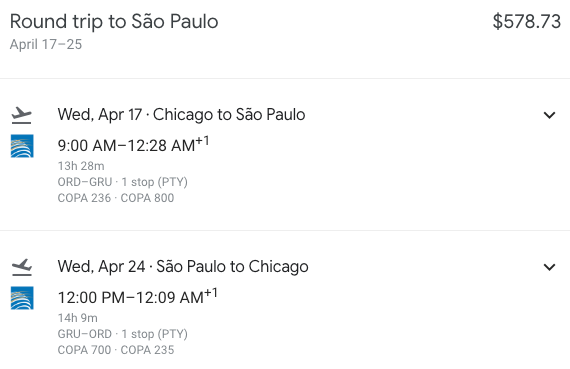Click the COPA 236 flight number
This screenshot has height=369, width=570.
click(x=84, y=198)
